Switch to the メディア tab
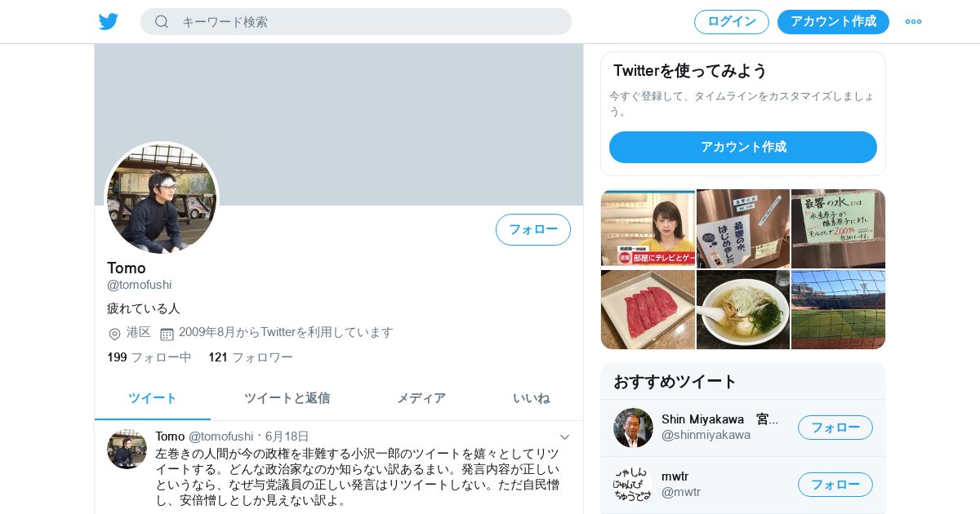 pyautogui.click(x=421, y=398)
